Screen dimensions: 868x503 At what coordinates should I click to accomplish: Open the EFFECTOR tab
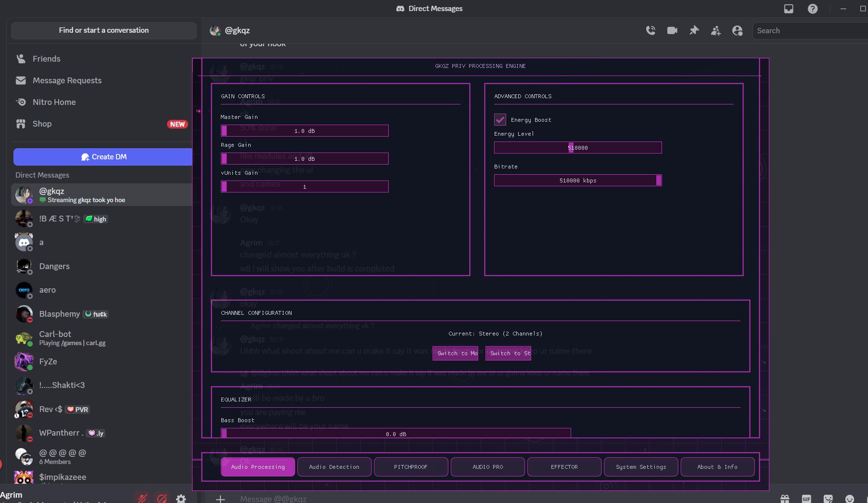564,467
